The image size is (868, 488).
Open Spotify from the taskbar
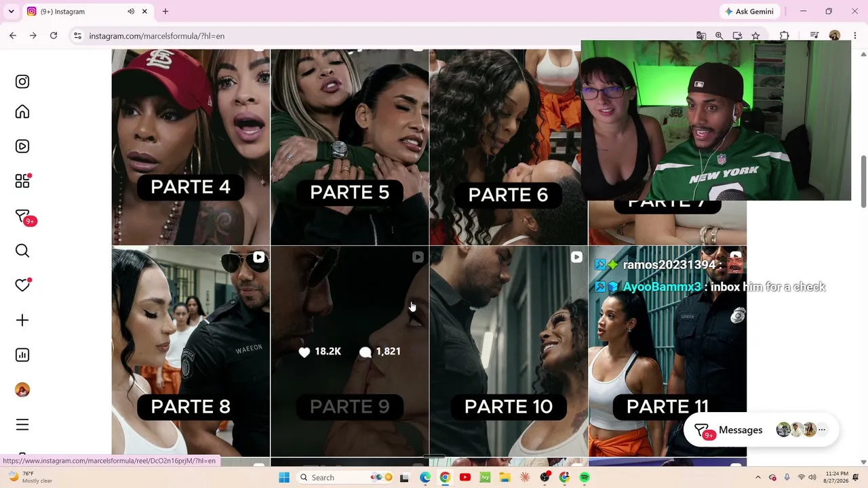[x=585, y=477]
